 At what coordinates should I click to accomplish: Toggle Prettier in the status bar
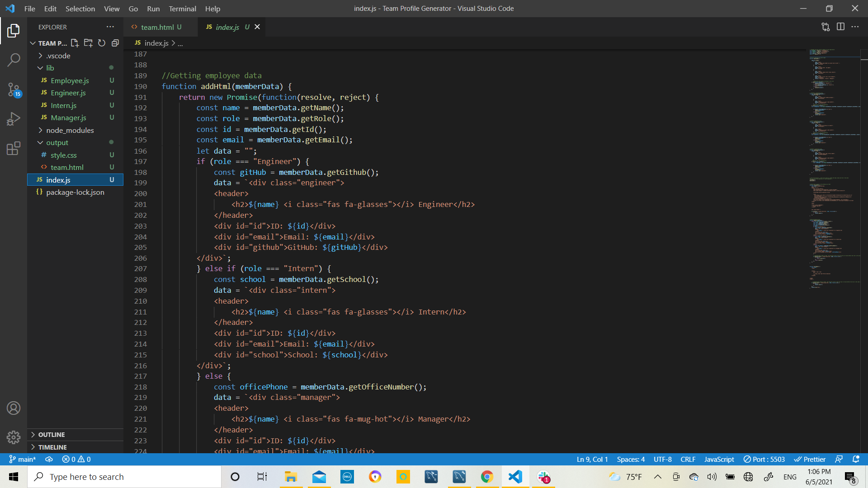tap(810, 459)
